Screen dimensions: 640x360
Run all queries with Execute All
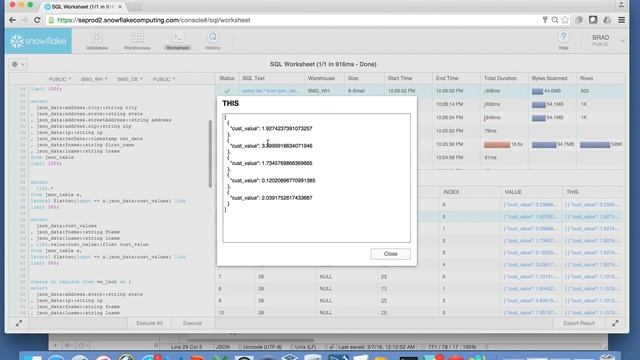[149, 323]
